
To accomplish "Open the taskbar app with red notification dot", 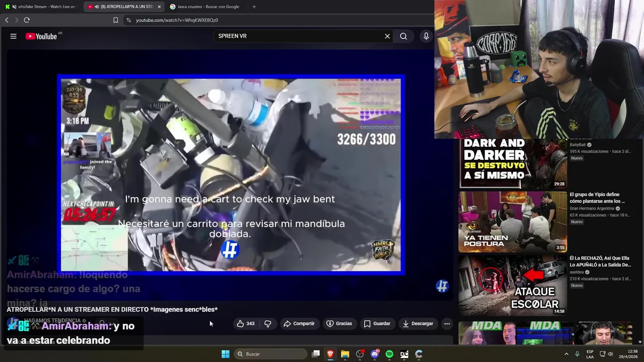I will 360,354.
